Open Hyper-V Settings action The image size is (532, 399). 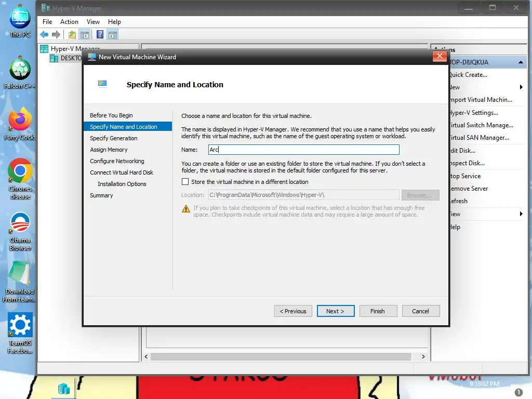(473, 113)
